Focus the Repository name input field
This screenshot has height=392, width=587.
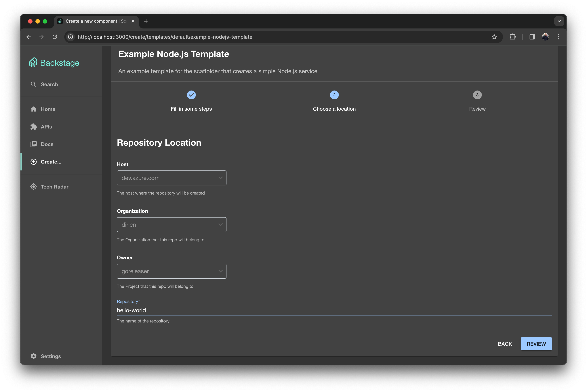[x=334, y=310]
